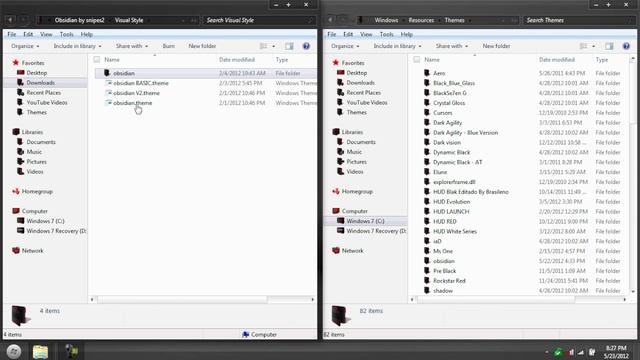Open YouTube Videos in left window sidebar
The image size is (640, 360).
[47, 102]
